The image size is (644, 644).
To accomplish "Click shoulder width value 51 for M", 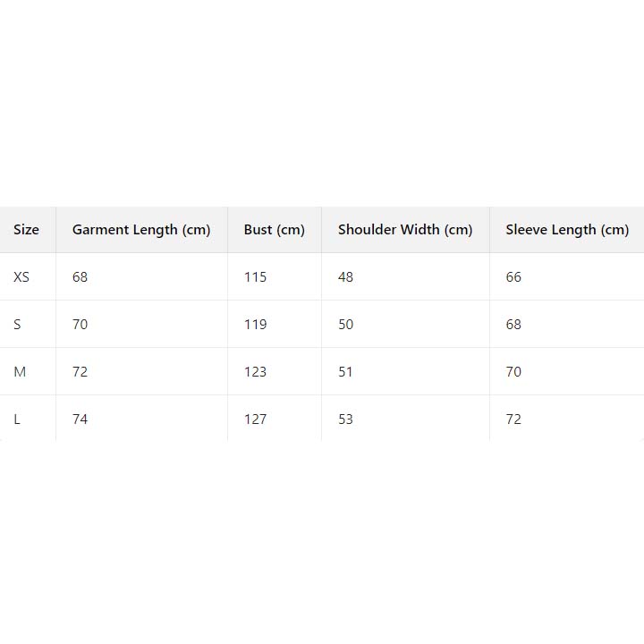I will (x=345, y=372).
